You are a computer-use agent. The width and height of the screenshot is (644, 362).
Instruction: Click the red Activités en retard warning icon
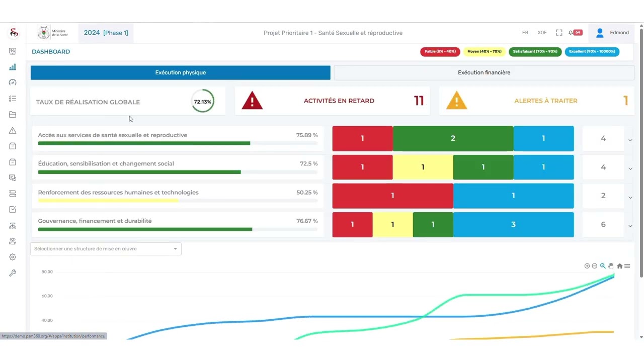(252, 101)
